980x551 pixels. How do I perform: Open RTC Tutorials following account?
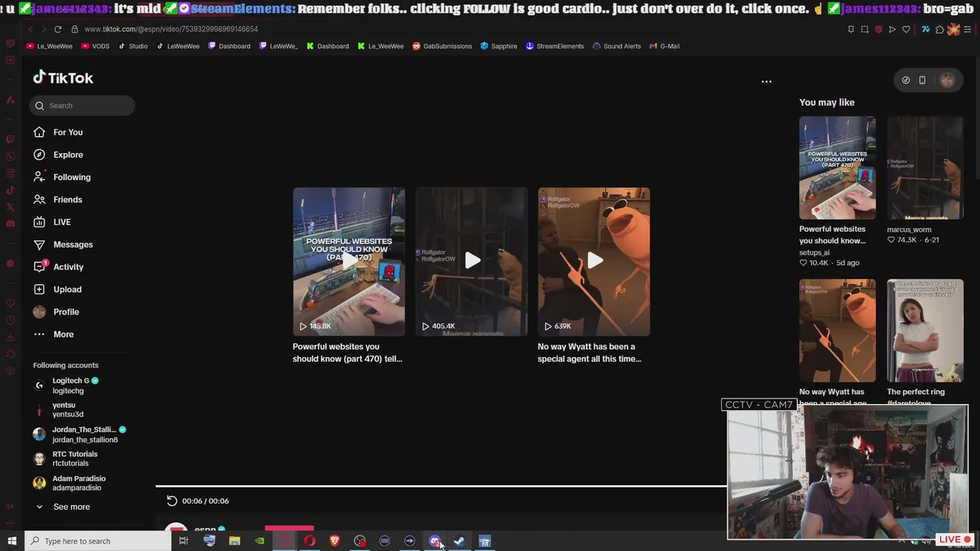point(66,458)
